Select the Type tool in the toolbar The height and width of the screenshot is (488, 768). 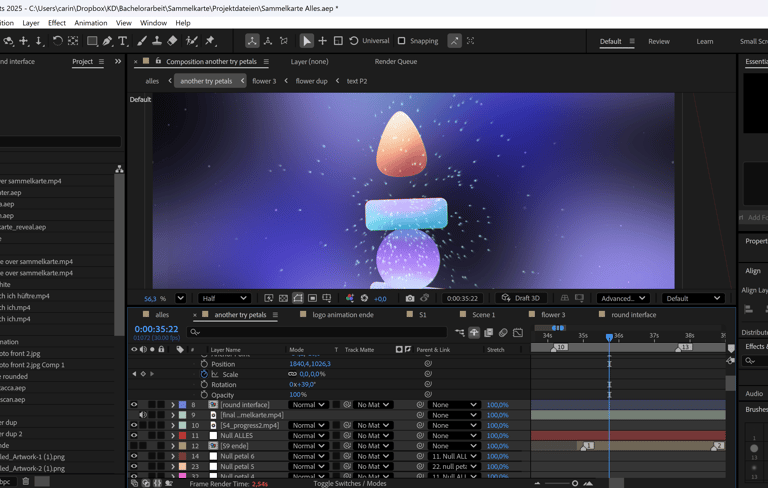pyautogui.click(x=123, y=41)
